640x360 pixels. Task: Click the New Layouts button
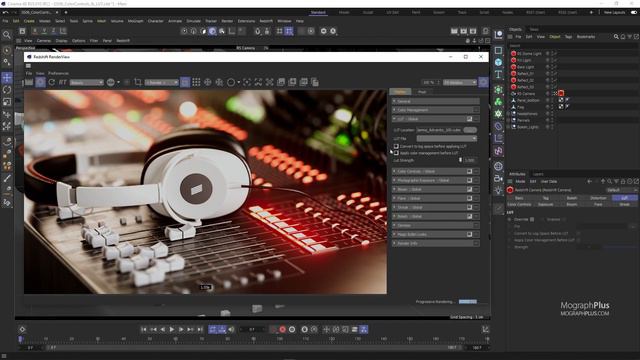[614, 13]
